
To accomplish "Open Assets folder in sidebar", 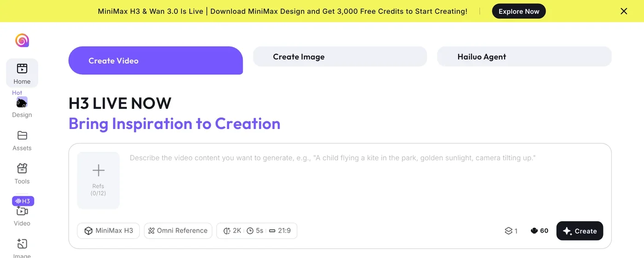I will click(x=22, y=141).
